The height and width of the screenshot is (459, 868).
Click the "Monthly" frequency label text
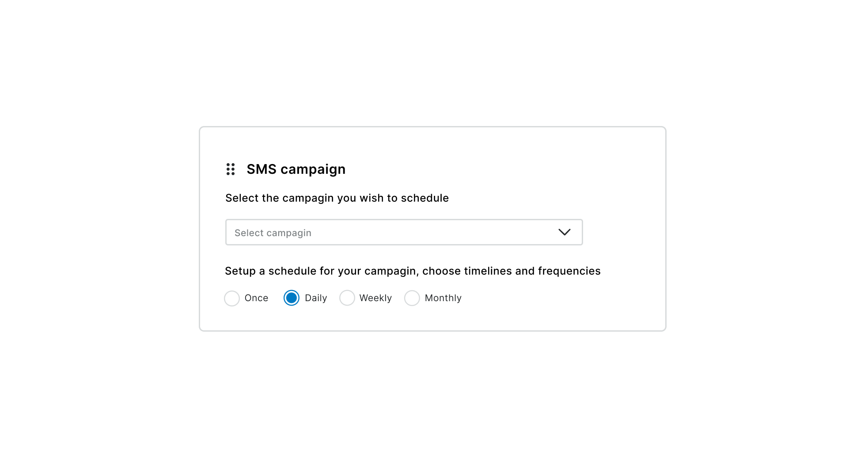443,298
